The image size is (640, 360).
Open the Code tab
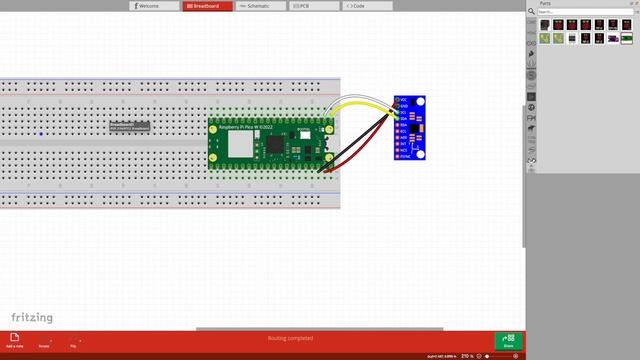(367, 6)
